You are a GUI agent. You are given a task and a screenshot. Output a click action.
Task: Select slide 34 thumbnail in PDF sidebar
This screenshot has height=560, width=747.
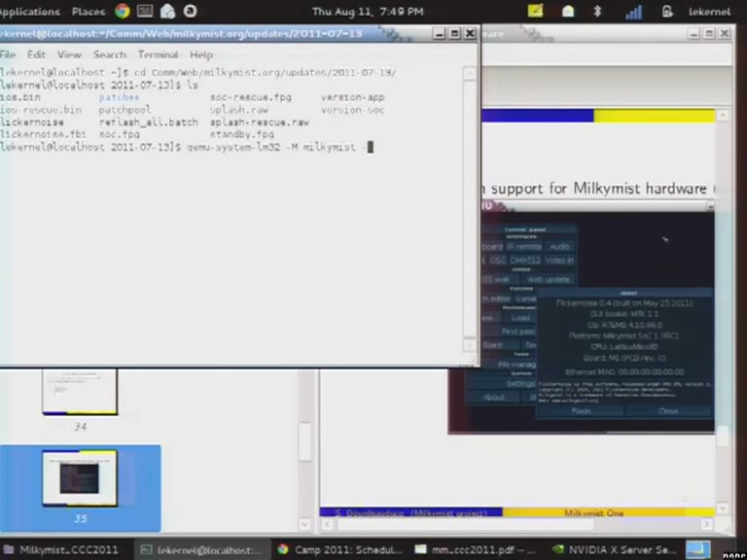pyautogui.click(x=80, y=392)
